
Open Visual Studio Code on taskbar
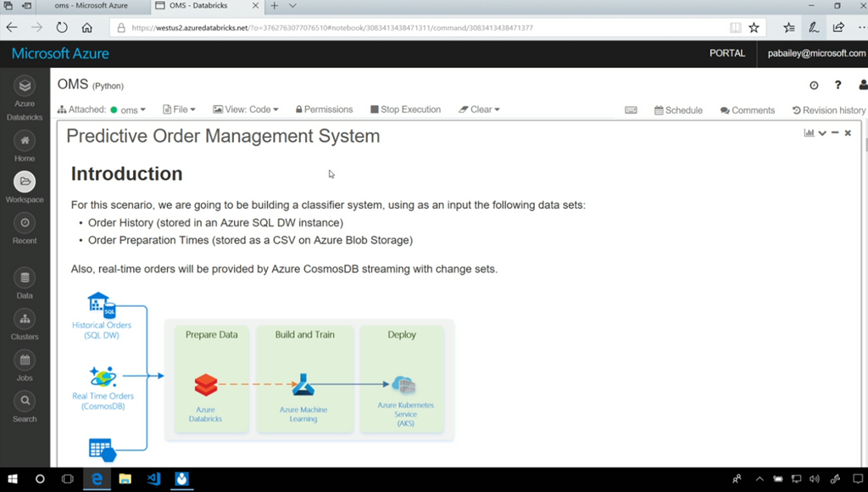click(x=153, y=478)
